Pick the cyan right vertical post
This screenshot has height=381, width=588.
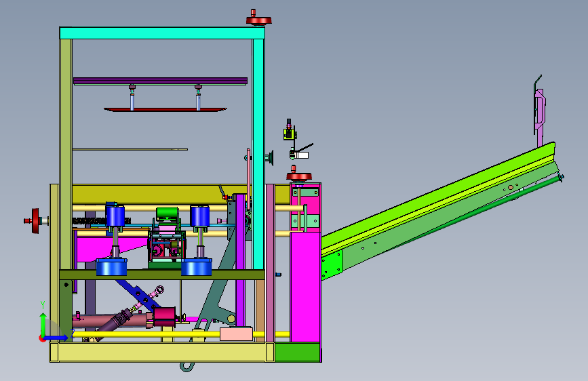click(258, 154)
